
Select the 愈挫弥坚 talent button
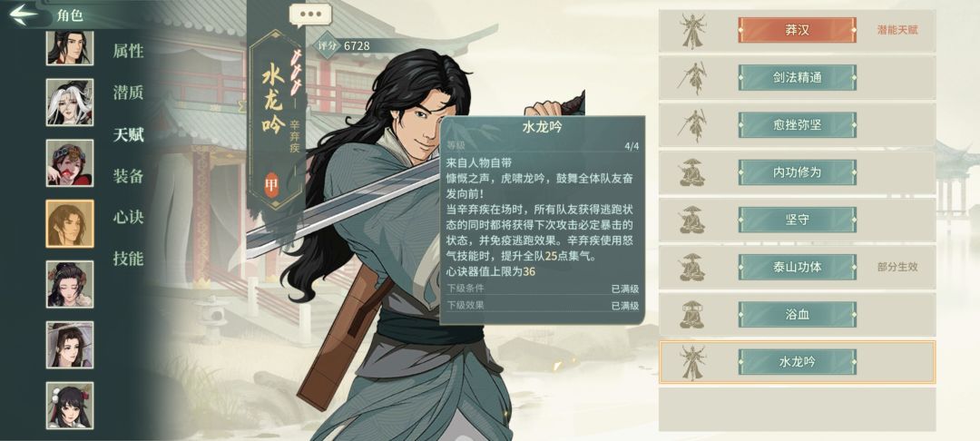point(797,125)
